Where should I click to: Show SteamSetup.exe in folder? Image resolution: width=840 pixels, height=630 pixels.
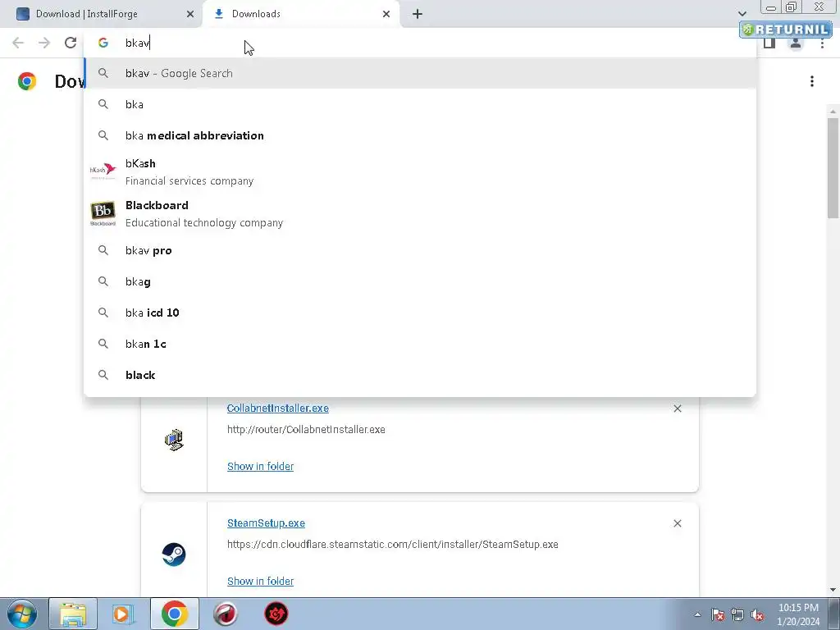coord(260,582)
